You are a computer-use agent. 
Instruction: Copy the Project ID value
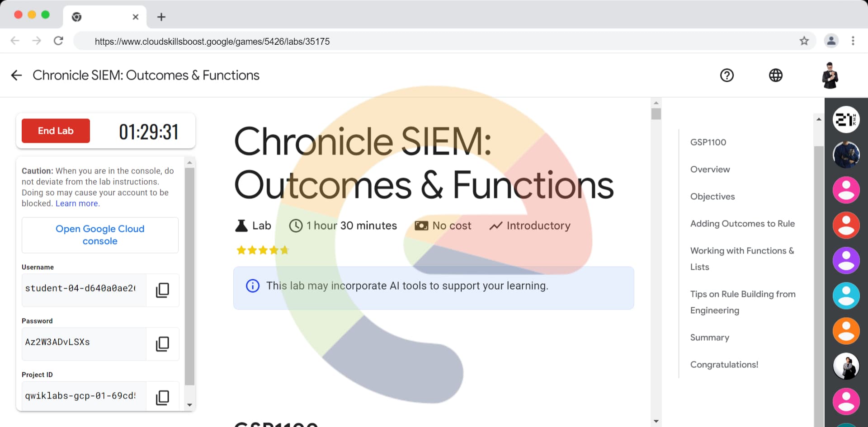click(162, 397)
